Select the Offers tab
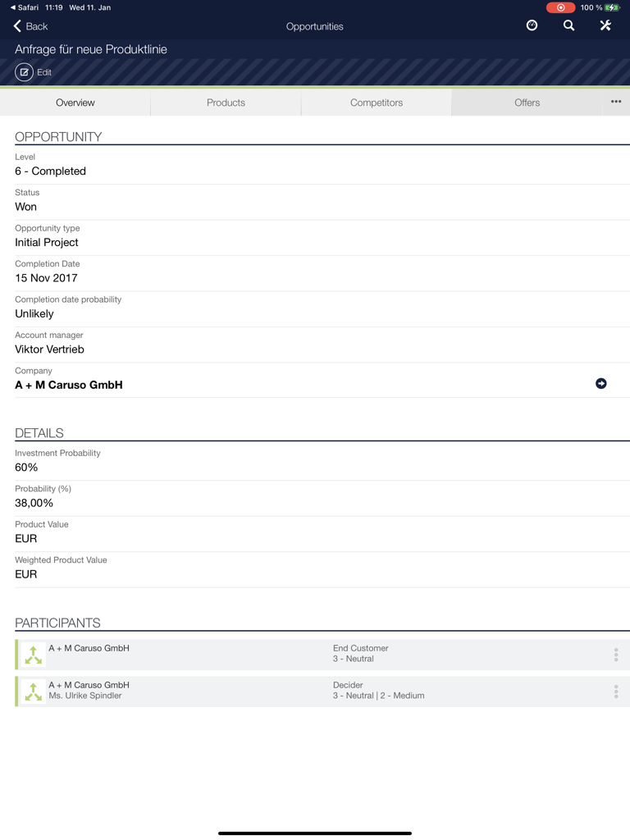Viewport: 630px width, 840px height. 527,102
